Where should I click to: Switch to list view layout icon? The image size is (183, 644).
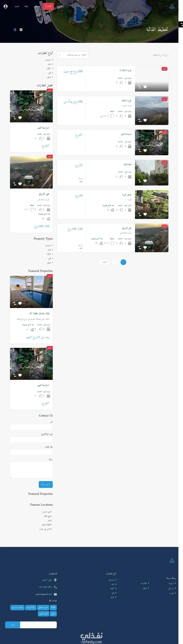(x=15, y=30)
